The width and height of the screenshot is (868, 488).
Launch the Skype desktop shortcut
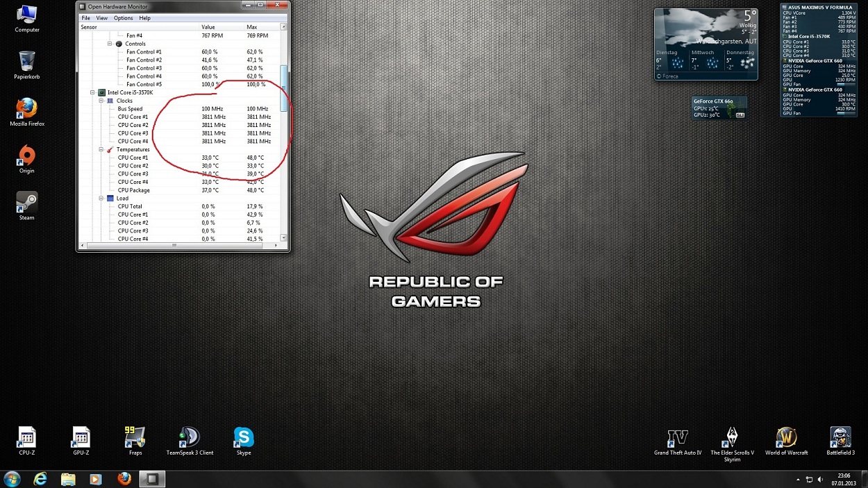point(244,441)
